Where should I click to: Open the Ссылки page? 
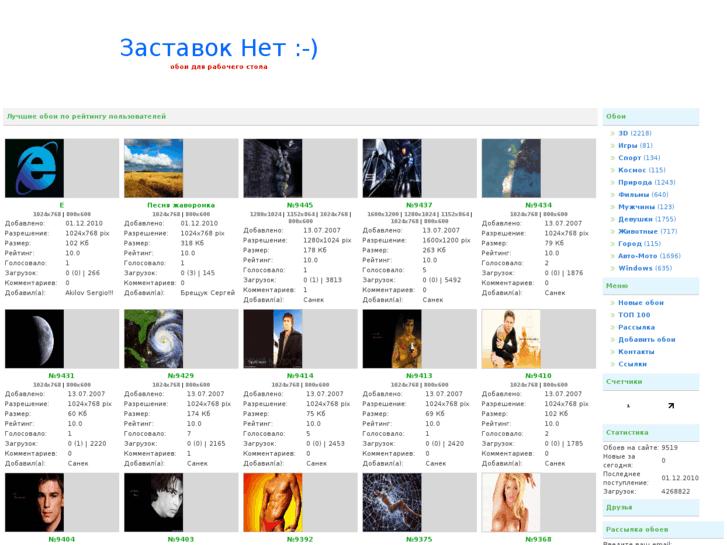coord(632,364)
